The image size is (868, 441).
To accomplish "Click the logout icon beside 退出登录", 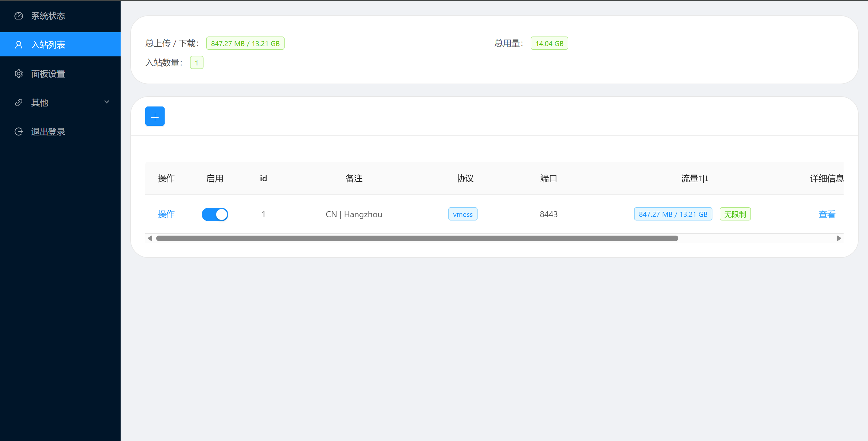I will click(x=18, y=132).
